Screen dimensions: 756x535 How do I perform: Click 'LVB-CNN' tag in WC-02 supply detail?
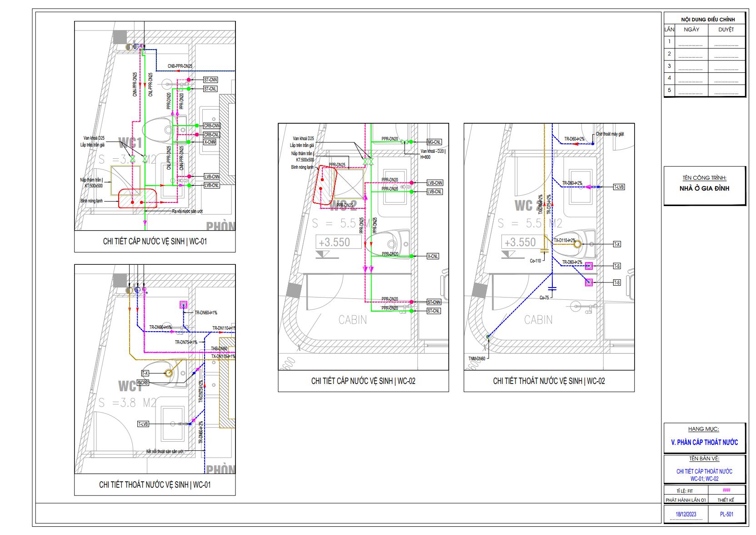coord(435,183)
